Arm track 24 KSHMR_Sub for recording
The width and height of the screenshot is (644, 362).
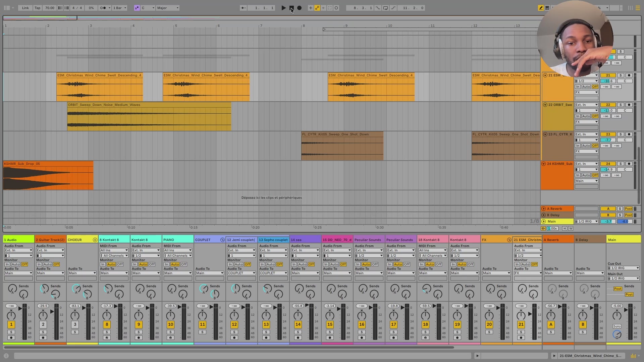(x=629, y=164)
